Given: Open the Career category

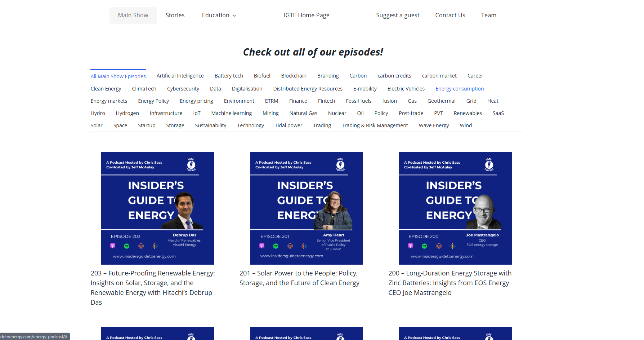Looking at the screenshot, I should pyautogui.click(x=475, y=76).
